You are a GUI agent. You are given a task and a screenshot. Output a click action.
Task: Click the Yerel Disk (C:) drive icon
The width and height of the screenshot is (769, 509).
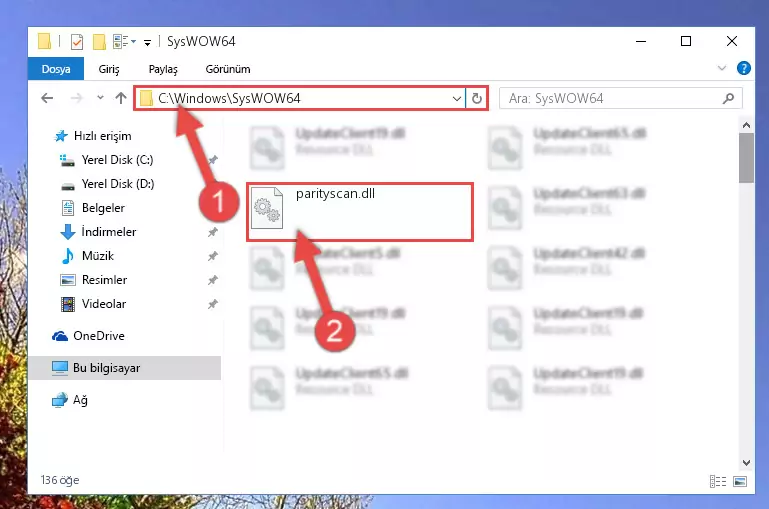point(67,160)
